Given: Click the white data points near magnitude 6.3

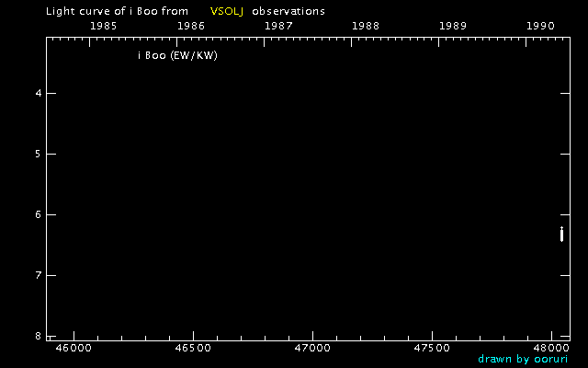Looking at the screenshot, I should click(x=561, y=234).
